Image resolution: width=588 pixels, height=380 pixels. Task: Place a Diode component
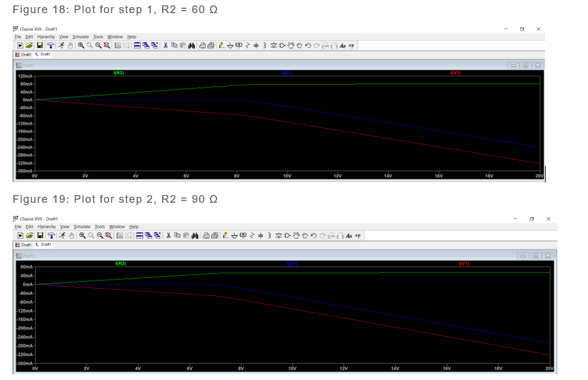[x=274, y=45]
